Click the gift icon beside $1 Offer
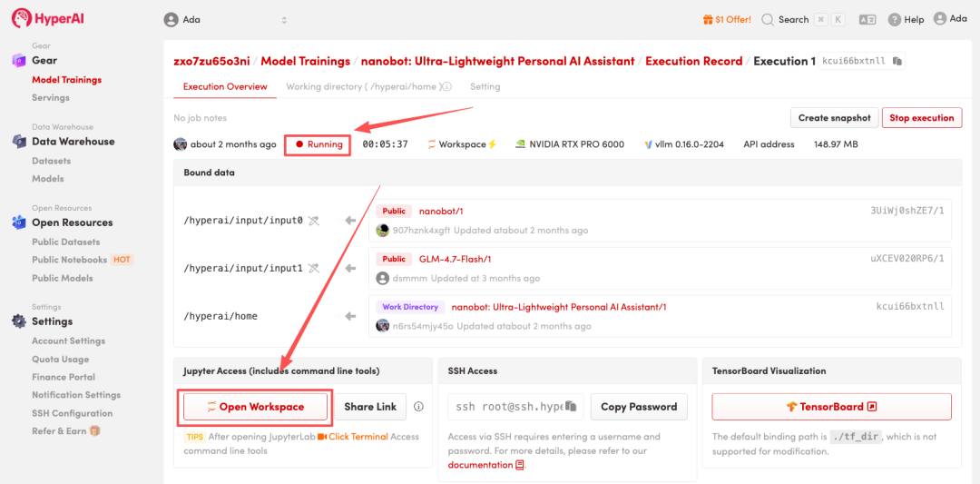The image size is (980, 484). [x=708, y=19]
